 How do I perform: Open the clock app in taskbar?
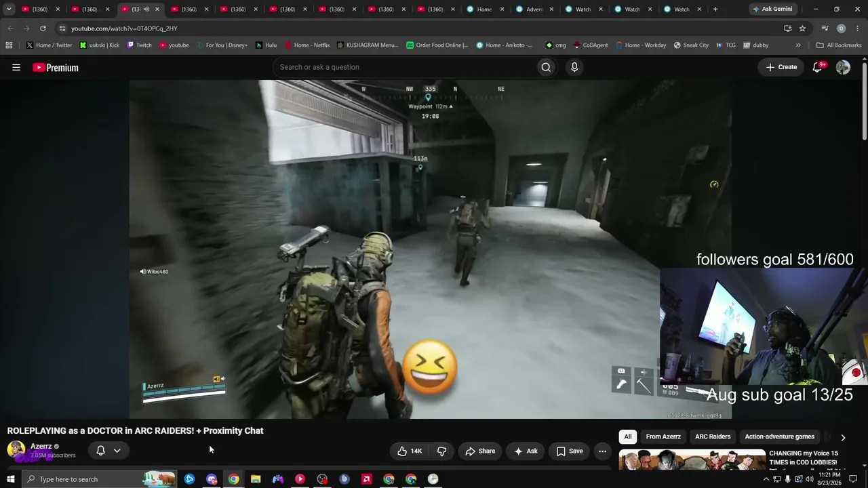tap(433, 479)
